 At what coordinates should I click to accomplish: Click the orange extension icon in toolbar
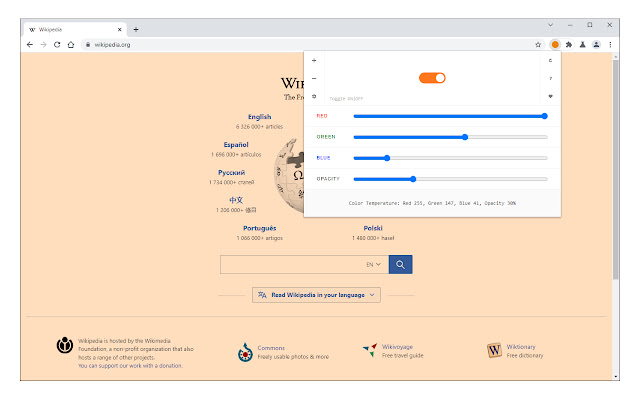pyautogui.click(x=555, y=44)
